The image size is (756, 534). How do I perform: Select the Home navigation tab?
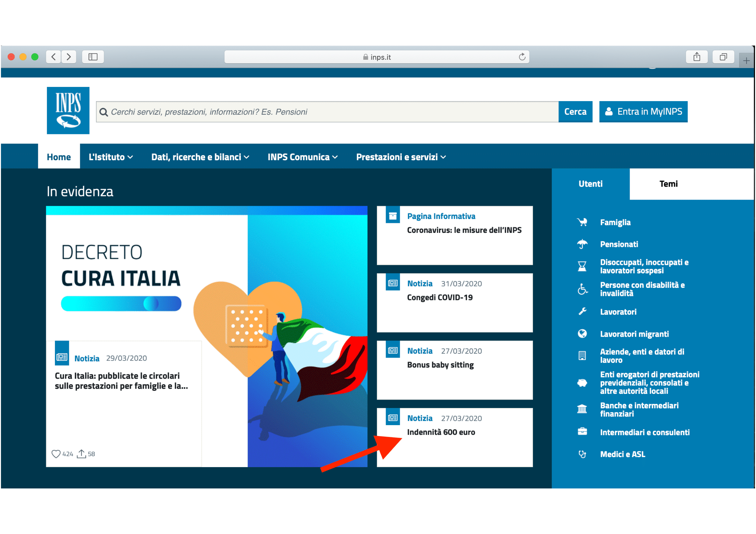59,157
